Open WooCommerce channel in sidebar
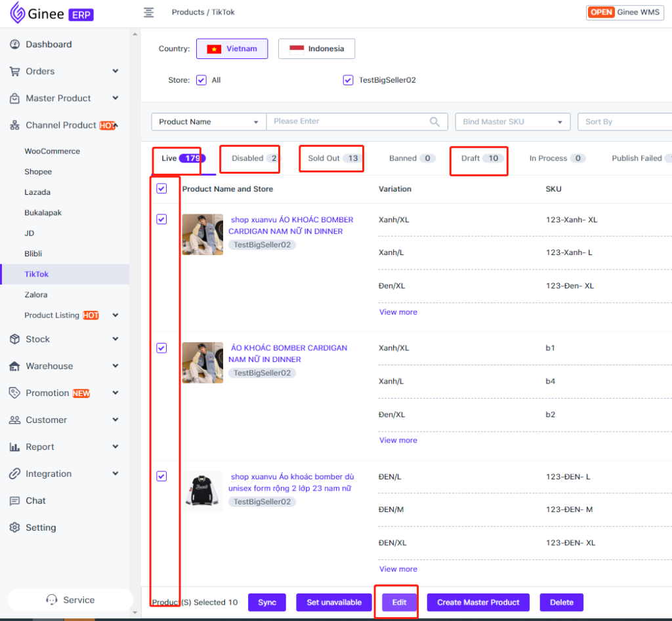This screenshot has height=621, width=672. (x=52, y=151)
